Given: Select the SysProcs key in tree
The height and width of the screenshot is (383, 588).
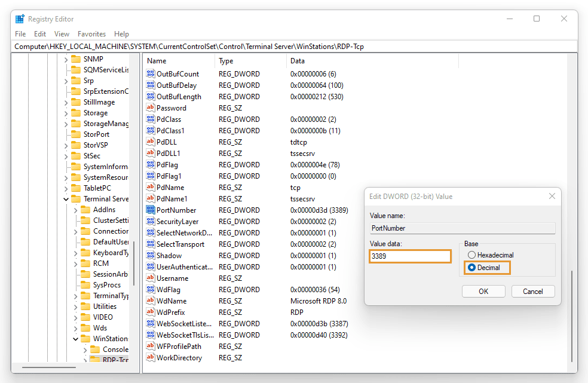Looking at the screenshot, I should coord(107,285).
